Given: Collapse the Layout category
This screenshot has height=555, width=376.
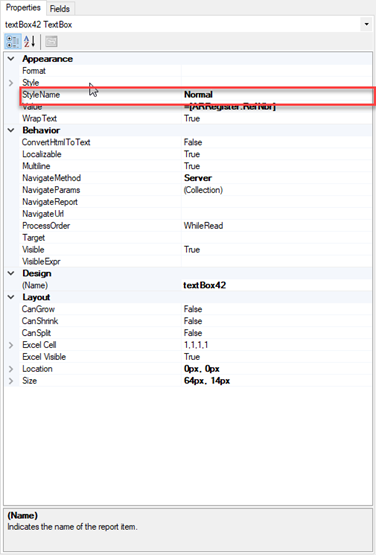Looking at the screenshot, I should tap(11, 297).
